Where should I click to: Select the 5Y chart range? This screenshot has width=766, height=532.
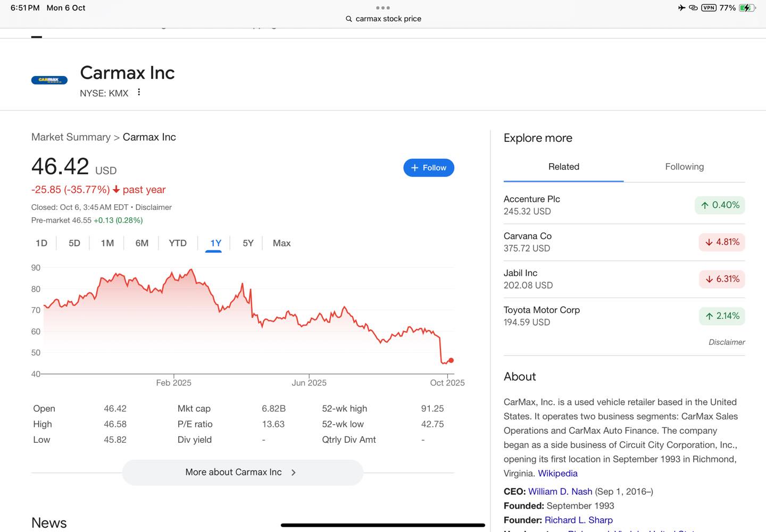coord(248,243)
